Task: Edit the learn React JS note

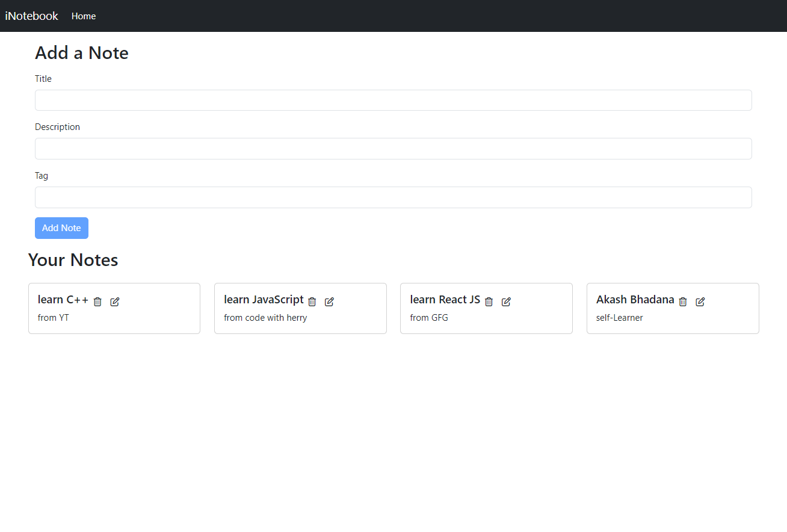Action: 506,302
